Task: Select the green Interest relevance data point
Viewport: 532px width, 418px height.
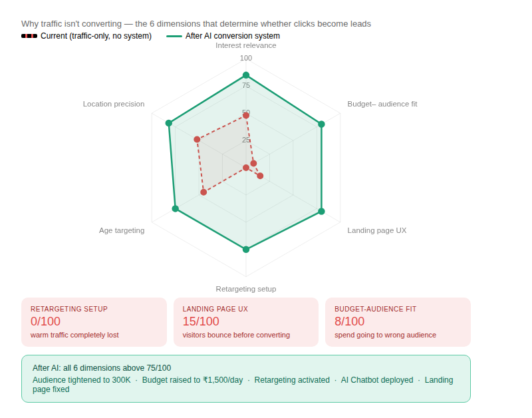Action: (246, 75)
